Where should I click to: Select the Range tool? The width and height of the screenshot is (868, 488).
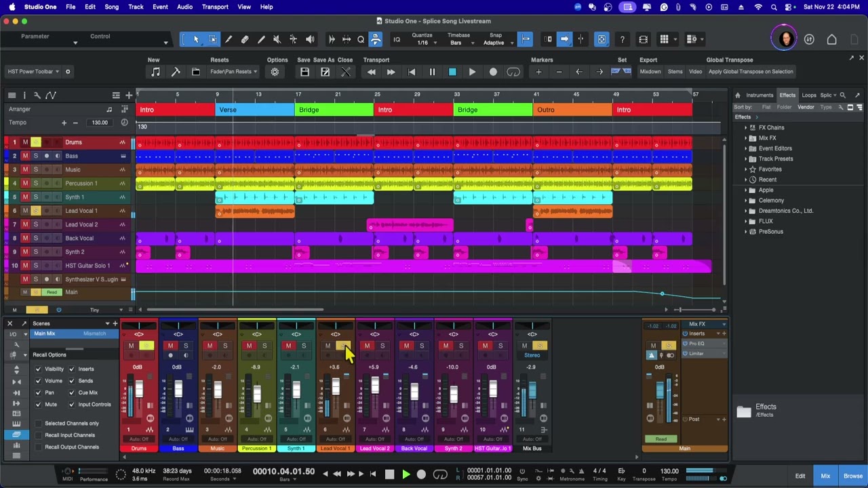click(x=212, y=39)
